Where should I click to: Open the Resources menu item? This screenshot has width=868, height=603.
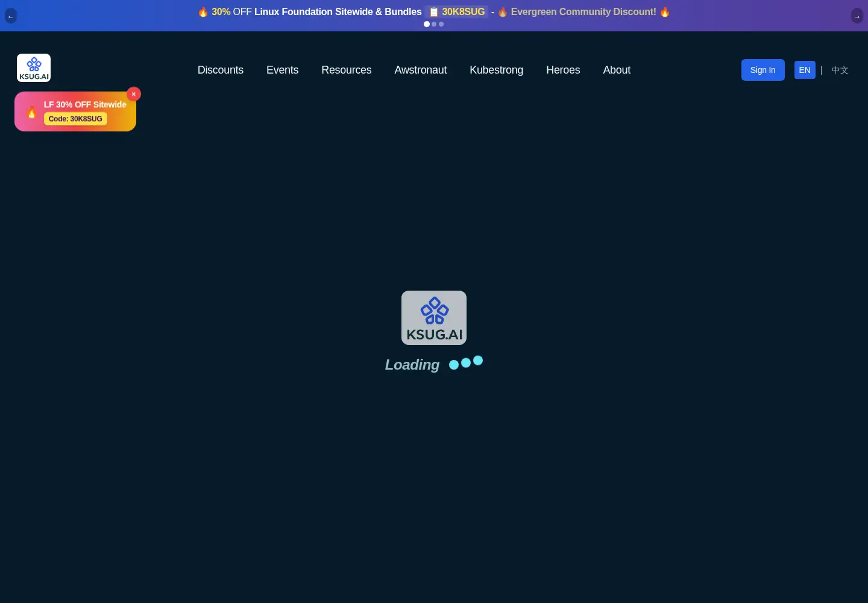point(347,70)
